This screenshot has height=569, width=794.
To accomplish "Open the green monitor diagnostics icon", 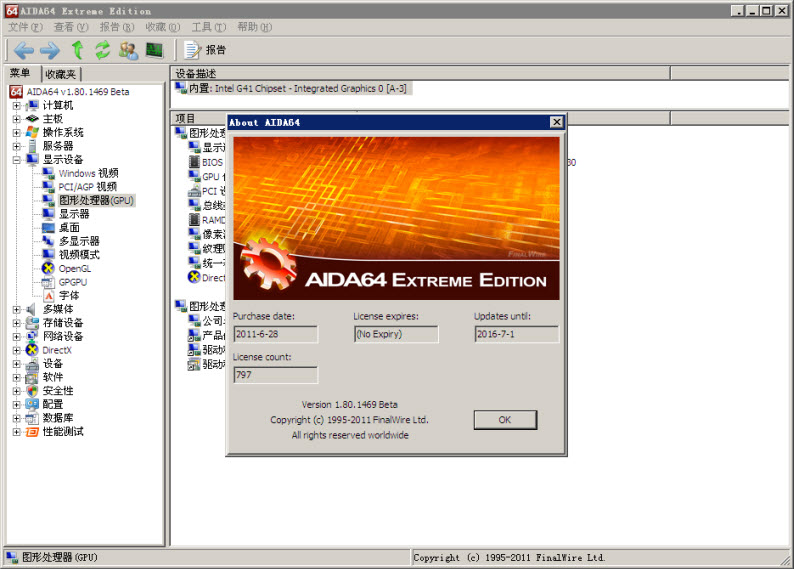I will click(154, 50).
